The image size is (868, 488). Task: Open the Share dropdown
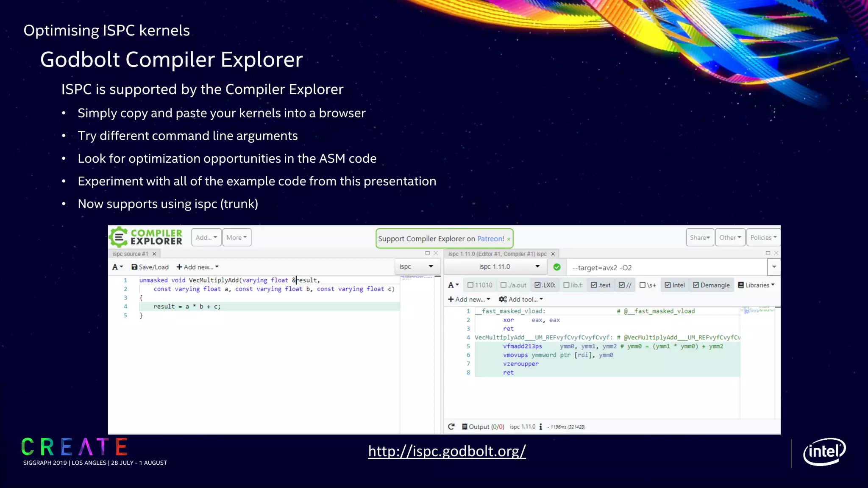pos(700,238)
